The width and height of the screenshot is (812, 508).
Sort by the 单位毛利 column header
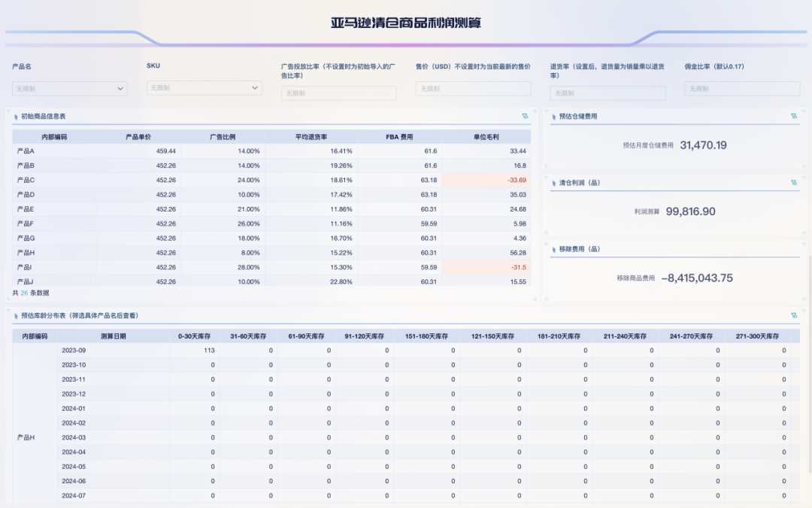point(486,137)
